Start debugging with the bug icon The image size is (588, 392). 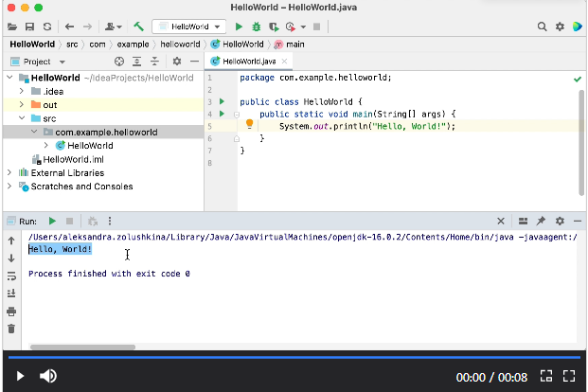(257, 27)
